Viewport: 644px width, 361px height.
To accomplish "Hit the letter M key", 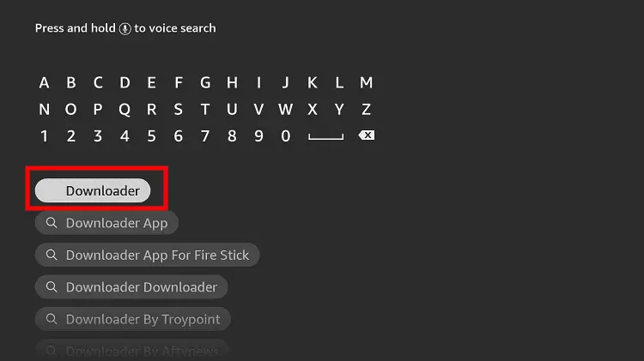I will (x=366, y=83).
